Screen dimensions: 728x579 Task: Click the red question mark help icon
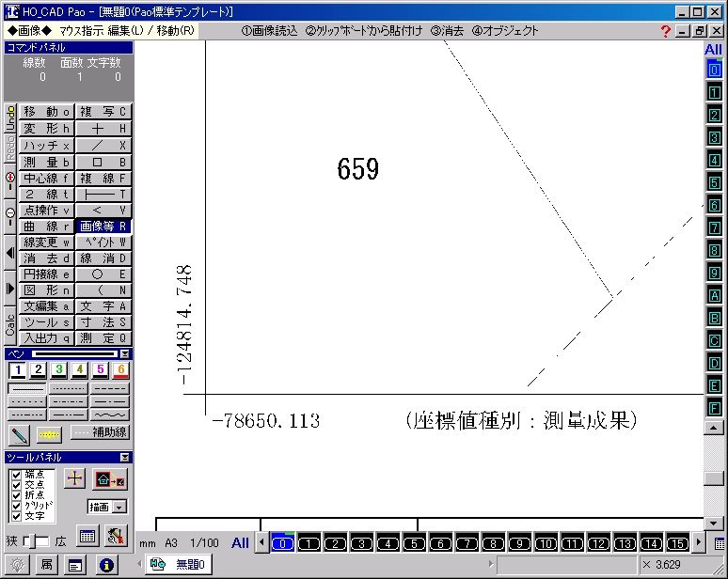665,32
